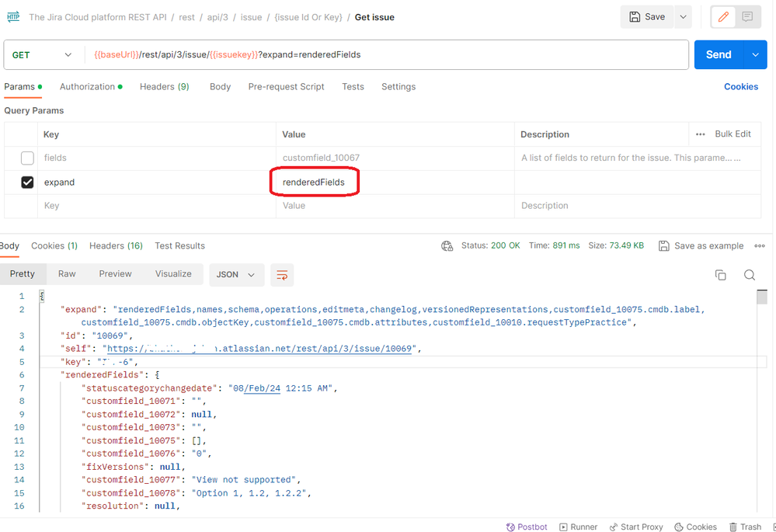This screenshot has height=532, width=776.
Task: Click the 'expand' key cell
Action: click(x=156, y=182)
